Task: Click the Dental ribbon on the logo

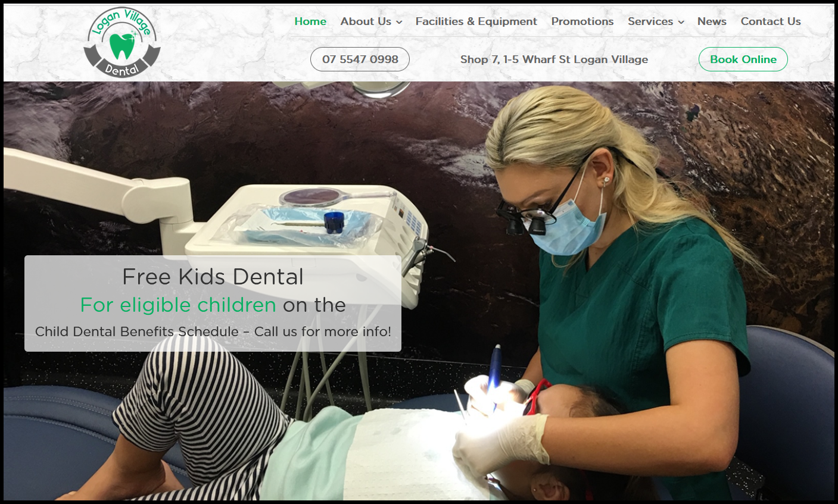Action: tap(122, 68)
